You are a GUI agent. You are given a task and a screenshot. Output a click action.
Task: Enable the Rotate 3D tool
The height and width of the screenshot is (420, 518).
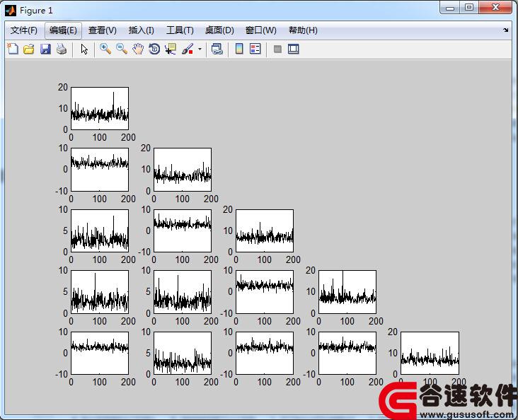click(154, 49)
